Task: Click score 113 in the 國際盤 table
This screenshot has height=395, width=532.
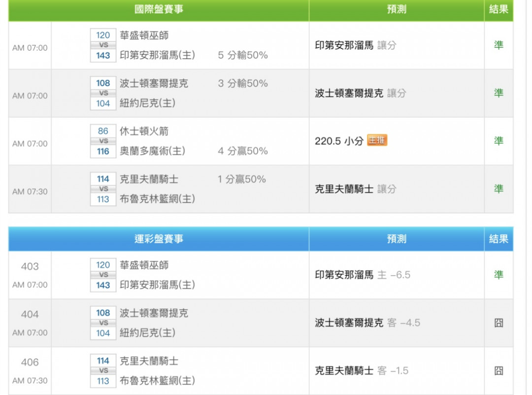Action: (x=103, y=199)
